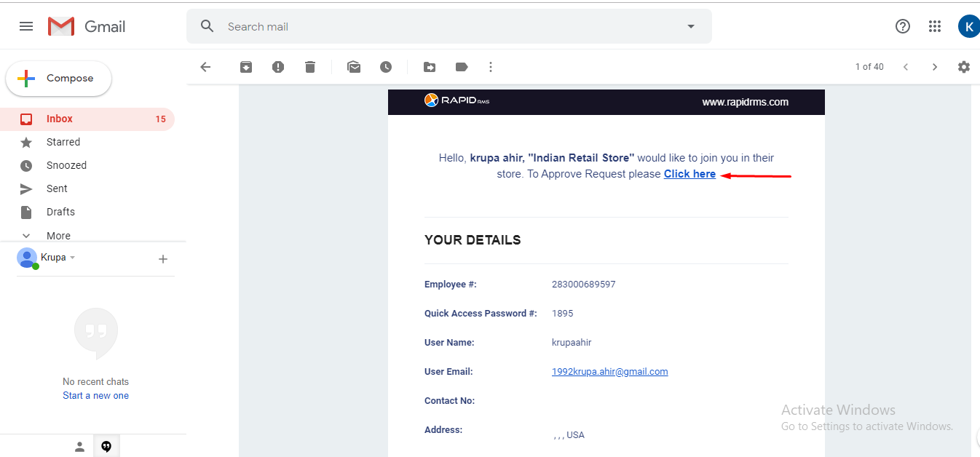Select the Starred folder
980x457 pixels.
click(x=63, y=142)
